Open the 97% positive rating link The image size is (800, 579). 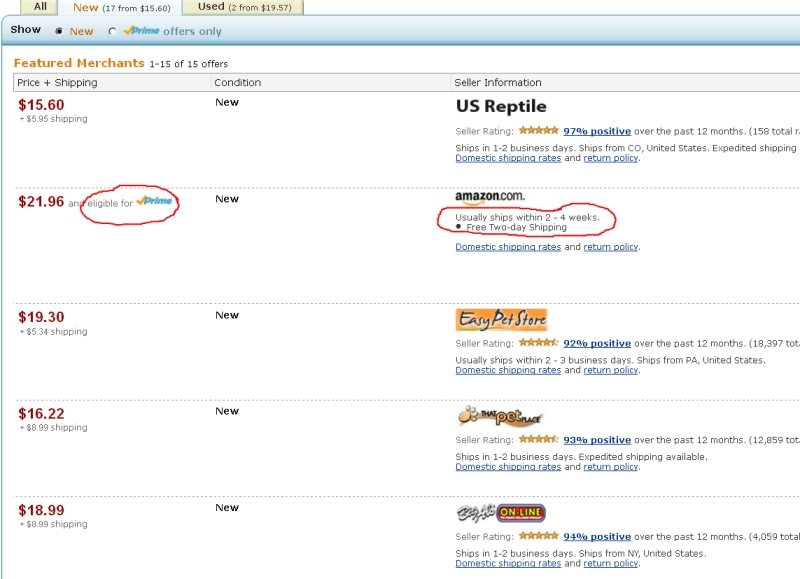point(597,131)
